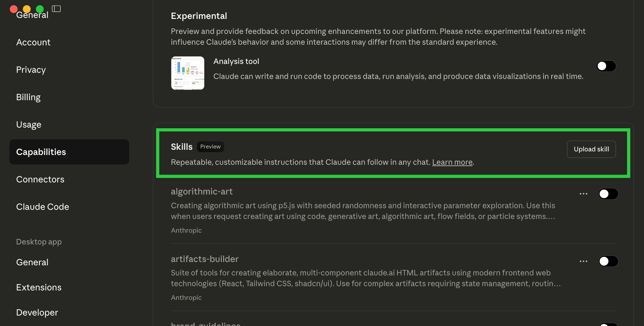Open the Developer settings
The image size is (644, 326).
[37, 313]
